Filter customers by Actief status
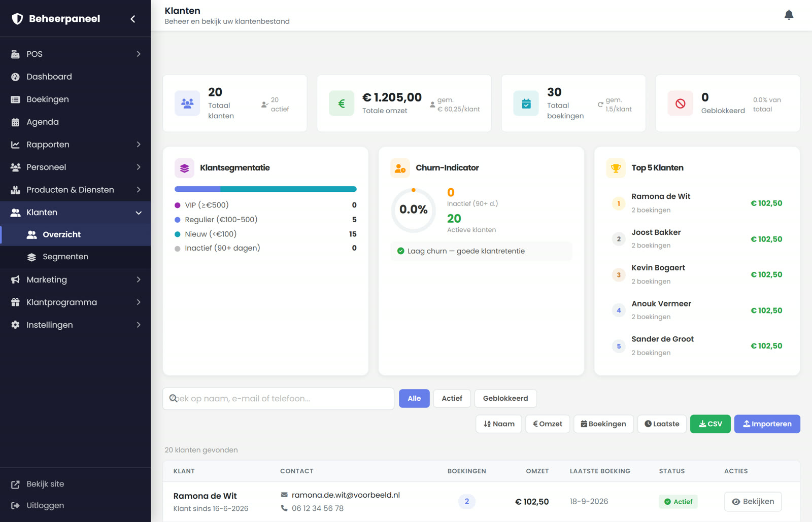812x522 pixels. [x=452, y=398]
